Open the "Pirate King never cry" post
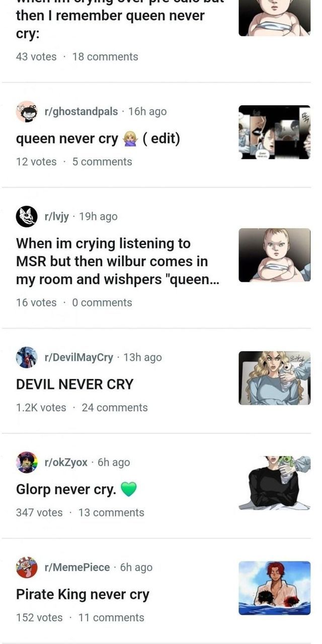 83,594
